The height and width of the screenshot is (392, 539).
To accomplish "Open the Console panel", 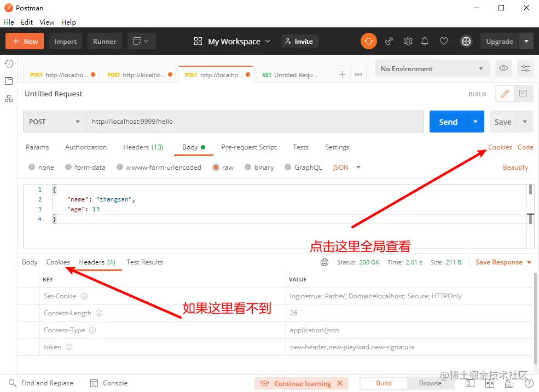I will click(x=109, y=383).
